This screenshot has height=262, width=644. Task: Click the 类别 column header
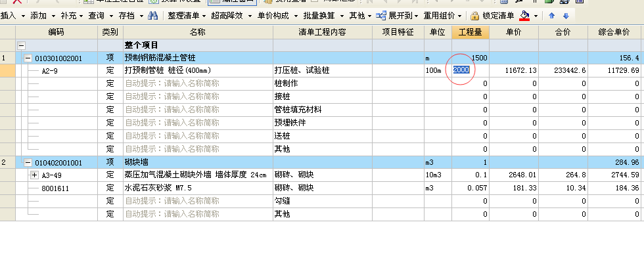click(x=110, y=32)
